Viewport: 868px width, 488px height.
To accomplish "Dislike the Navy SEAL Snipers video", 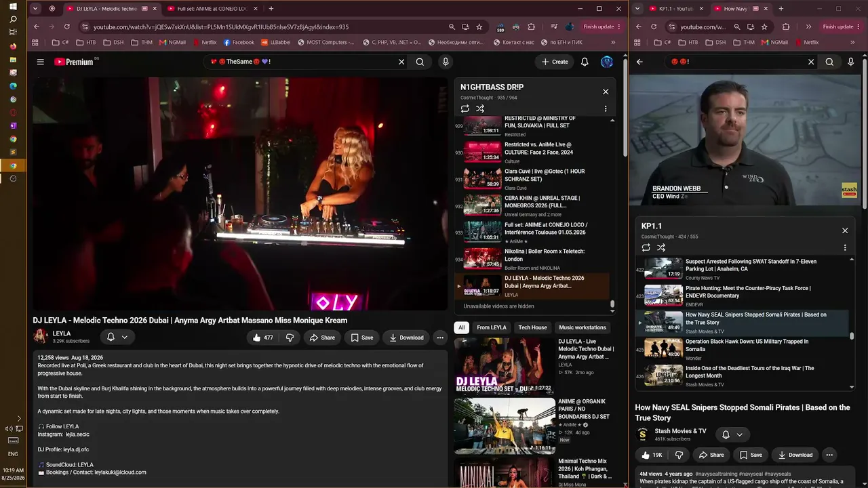I will click(x=679, y=455).
